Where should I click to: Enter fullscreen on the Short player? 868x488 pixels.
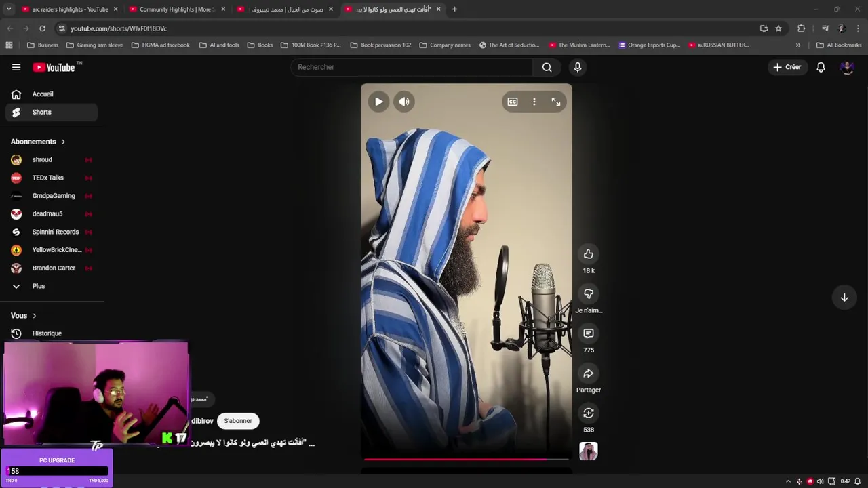(x=556, y=102)
